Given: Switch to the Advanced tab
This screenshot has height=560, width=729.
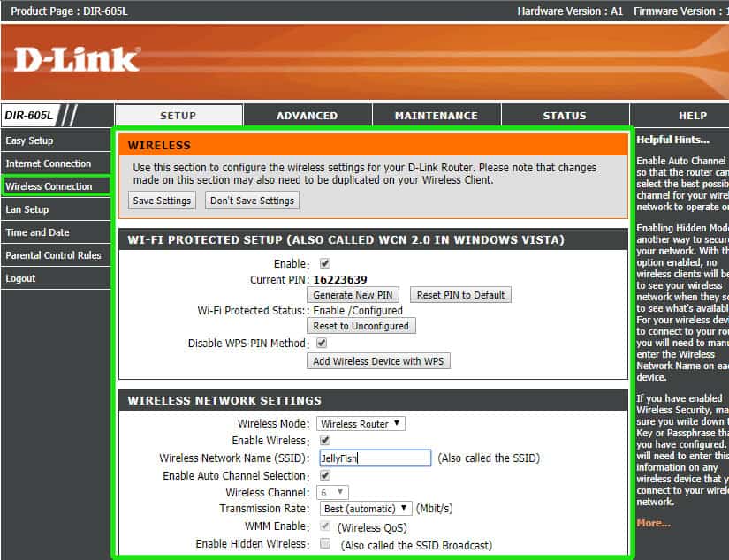Looking at the screenshot, I should coord(308,115).
